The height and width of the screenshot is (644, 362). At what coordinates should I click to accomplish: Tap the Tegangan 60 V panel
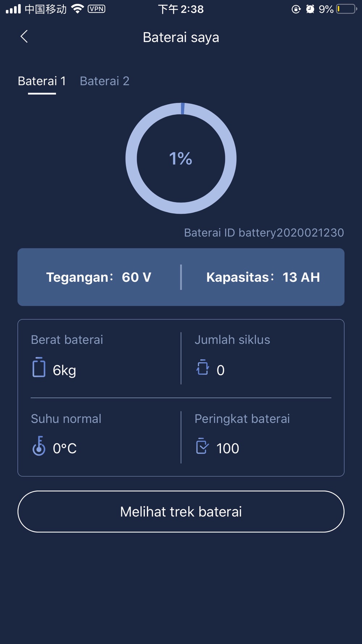tap(99, 277)
